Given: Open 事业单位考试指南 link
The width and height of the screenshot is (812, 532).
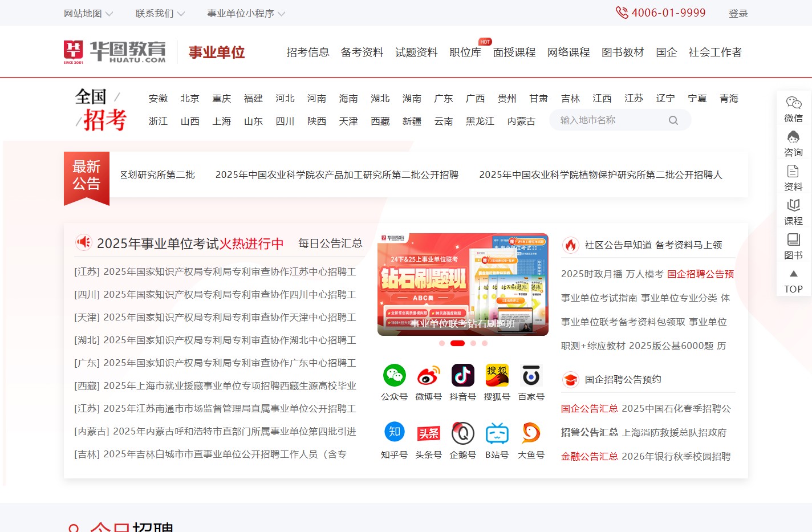Looking at the screenshot, I should pyautogui.click(x=599, y=298).
